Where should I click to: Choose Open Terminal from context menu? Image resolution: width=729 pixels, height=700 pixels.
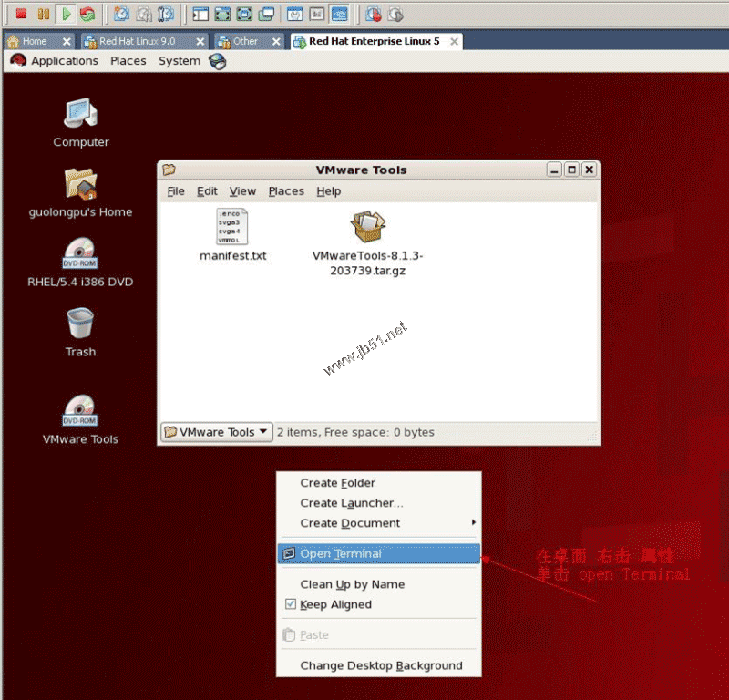[x=379, y=553]
